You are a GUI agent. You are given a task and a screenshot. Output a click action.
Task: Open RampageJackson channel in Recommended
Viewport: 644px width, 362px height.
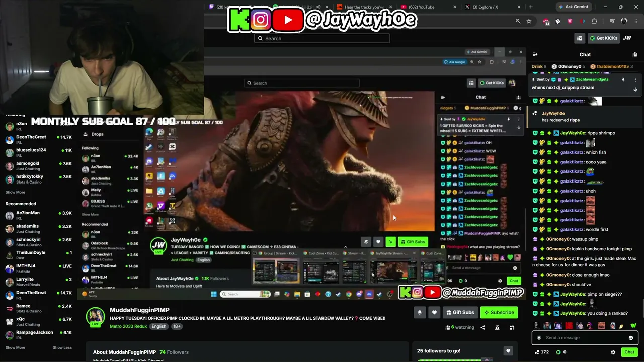click(38, 335)
